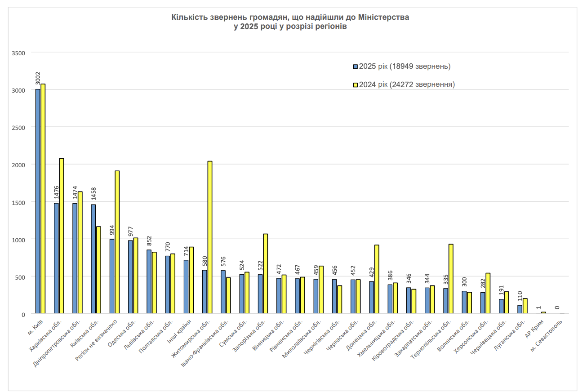The height and width of the screenshot is (392, 587).
Task: Select the '2025 рік (18949 звернень)' legend text
Action: pos(404,67)
